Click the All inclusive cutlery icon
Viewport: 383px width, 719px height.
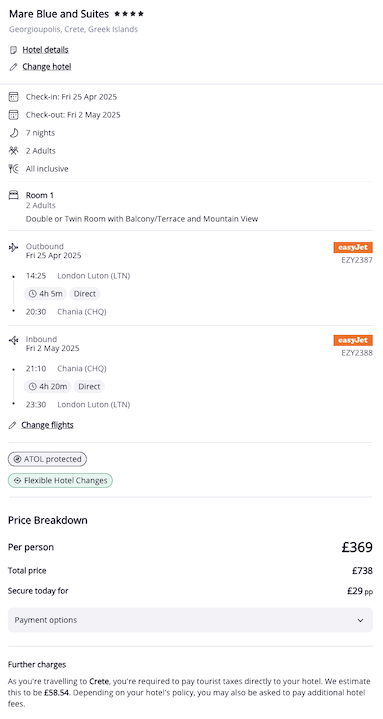tap(13, 169)
